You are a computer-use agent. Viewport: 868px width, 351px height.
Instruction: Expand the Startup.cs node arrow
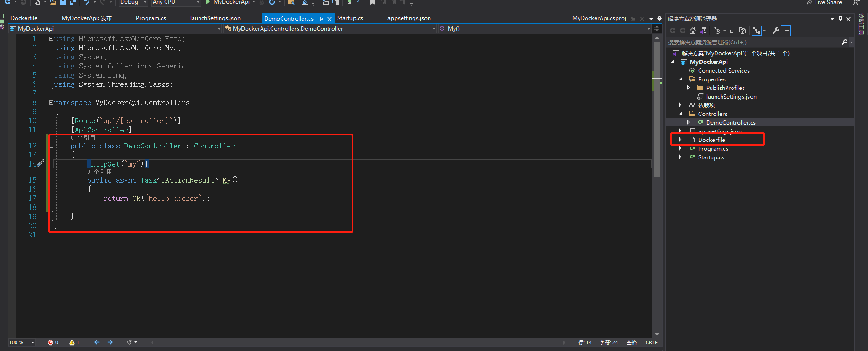point(680,157)
